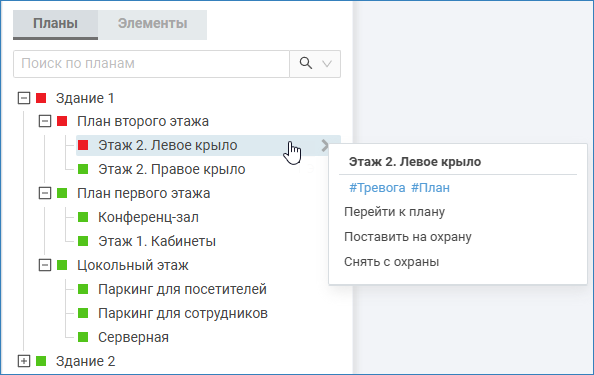Click green status square of Серверная

(x=83, y=337)
